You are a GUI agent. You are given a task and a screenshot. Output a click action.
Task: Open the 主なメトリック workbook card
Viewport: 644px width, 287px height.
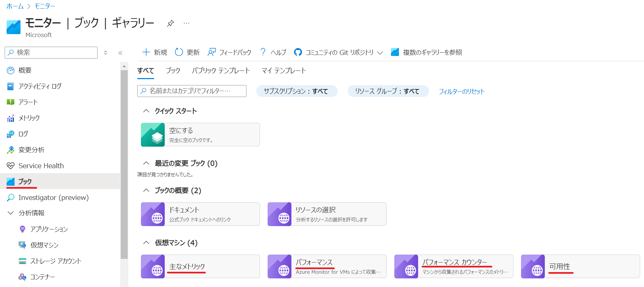[x=200, y=266]
